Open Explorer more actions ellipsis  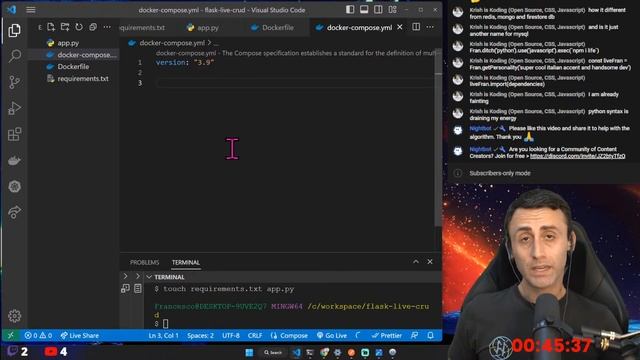pyautogui.click(x=107, y=27)
